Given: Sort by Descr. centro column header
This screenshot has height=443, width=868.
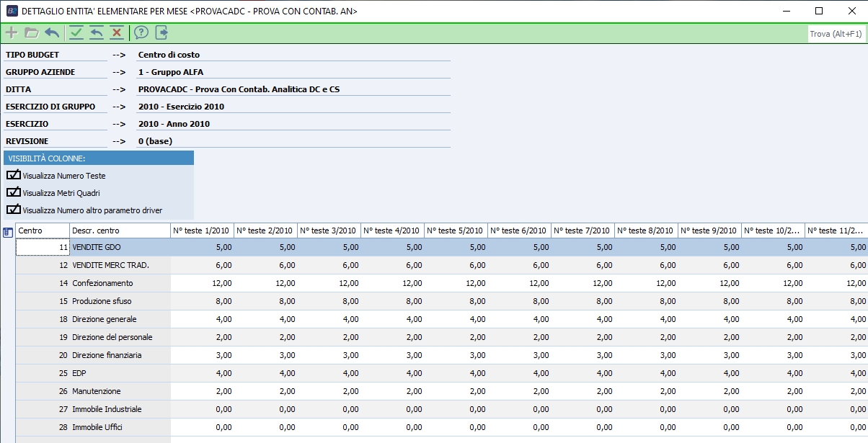Looking at the screenshot, I should [x=120, y=231].
